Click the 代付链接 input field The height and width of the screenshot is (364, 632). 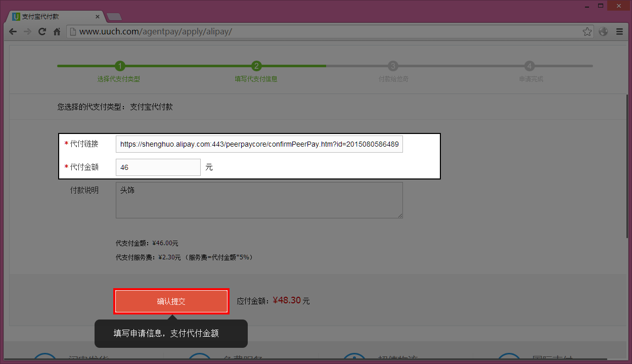[259, 144]
